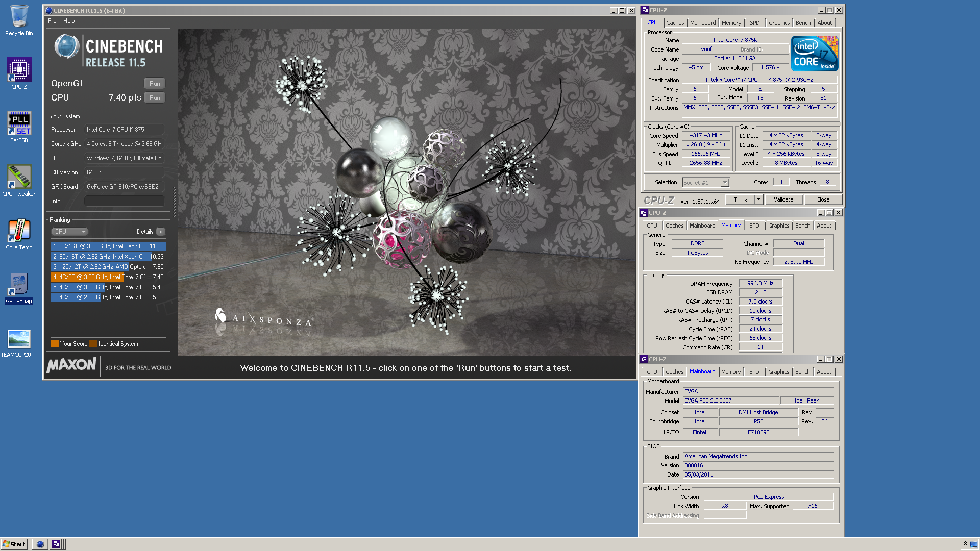Click the 7.40 pts CPU score
980x551 pixels.
click(x=125, y=98)
